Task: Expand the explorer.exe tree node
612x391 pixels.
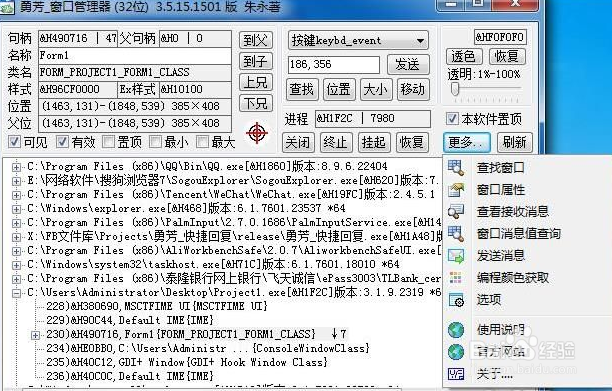Action: 16,209
